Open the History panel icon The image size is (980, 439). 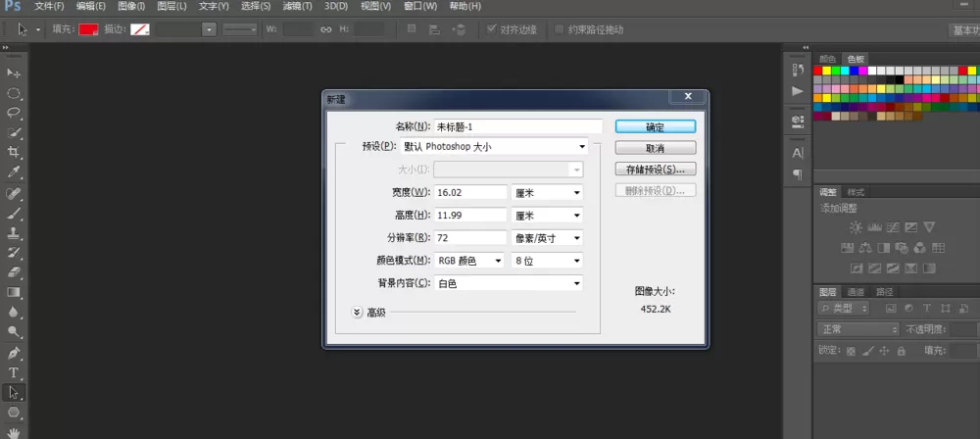[x=798, y=70]
